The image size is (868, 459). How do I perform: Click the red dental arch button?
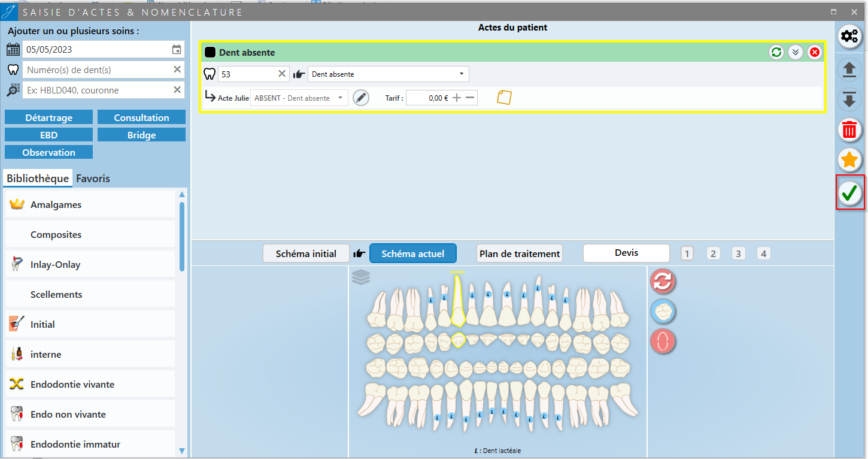[663, 342]
